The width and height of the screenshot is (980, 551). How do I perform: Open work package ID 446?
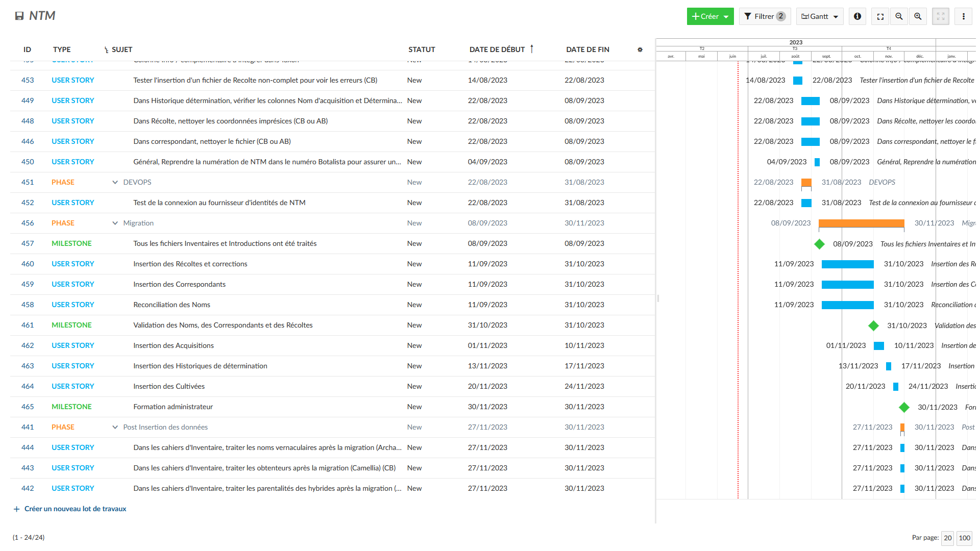click(28, 141)
